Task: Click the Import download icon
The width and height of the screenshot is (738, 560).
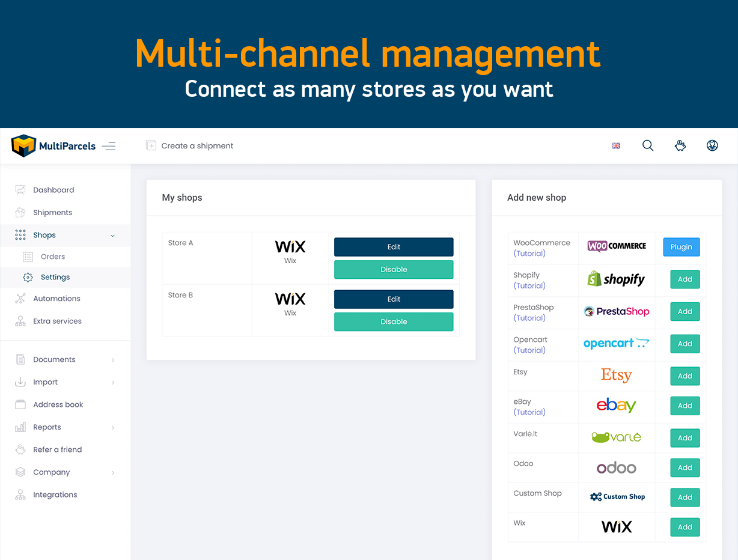Action: [x=20, y=382]
